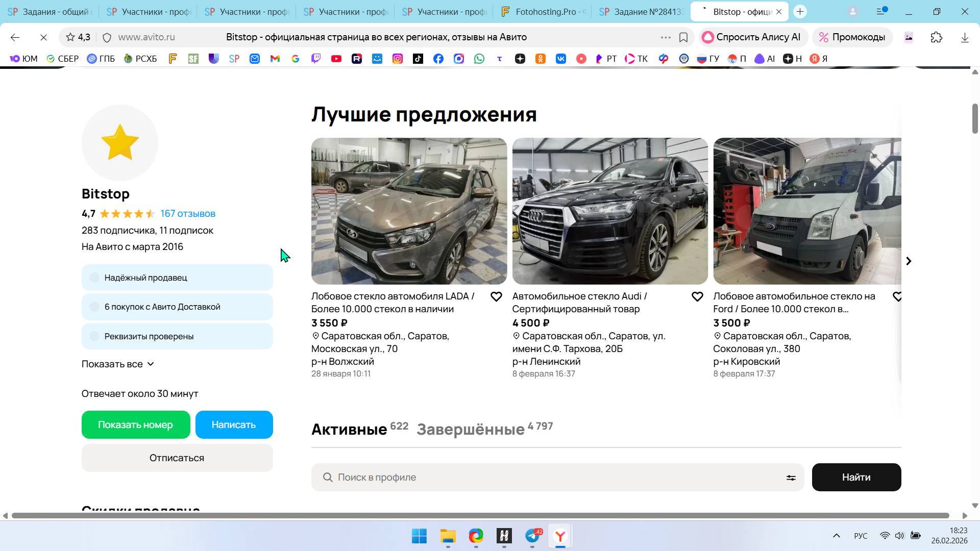Stop page loading with X button

click(x=43, y=37)
